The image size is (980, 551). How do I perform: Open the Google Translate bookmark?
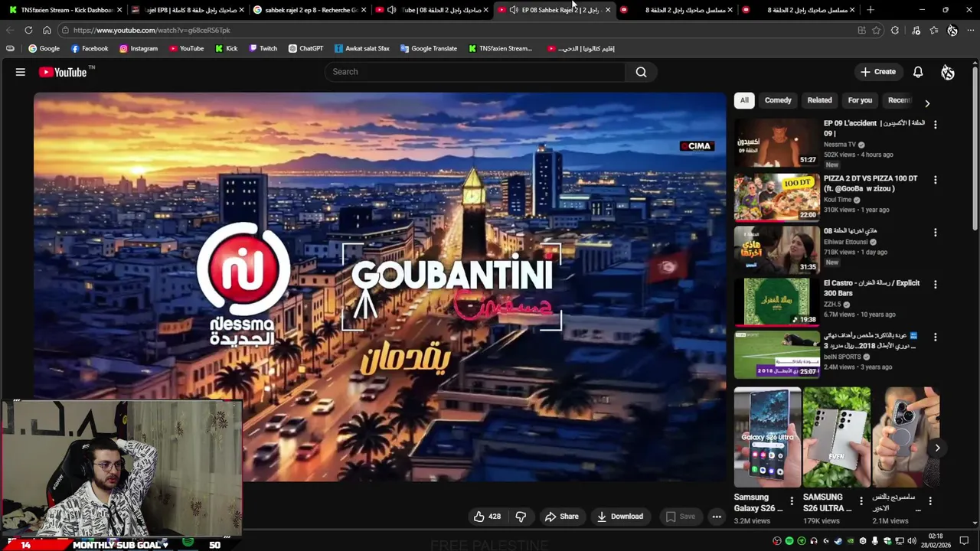tap(429, 48)
